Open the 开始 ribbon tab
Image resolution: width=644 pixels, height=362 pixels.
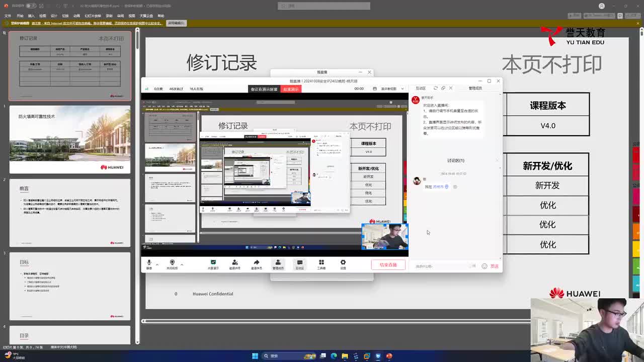coord(20,16)
